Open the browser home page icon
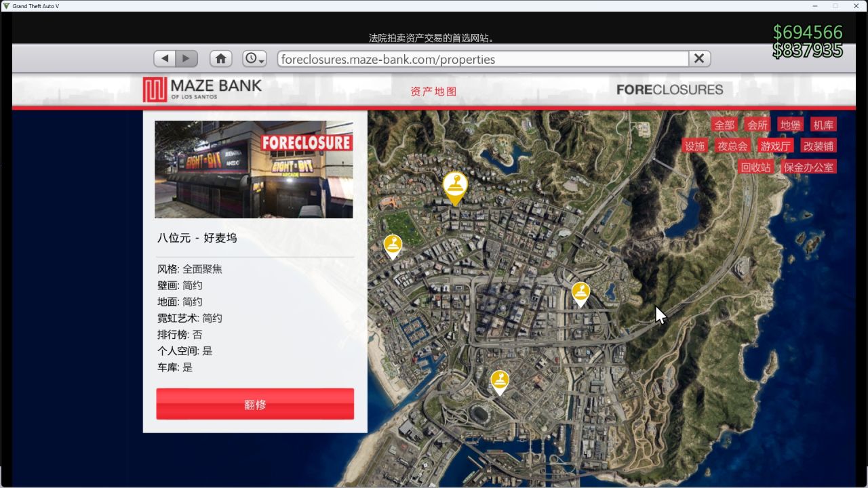This screenshot has width=868, height=488. point(221,59)
